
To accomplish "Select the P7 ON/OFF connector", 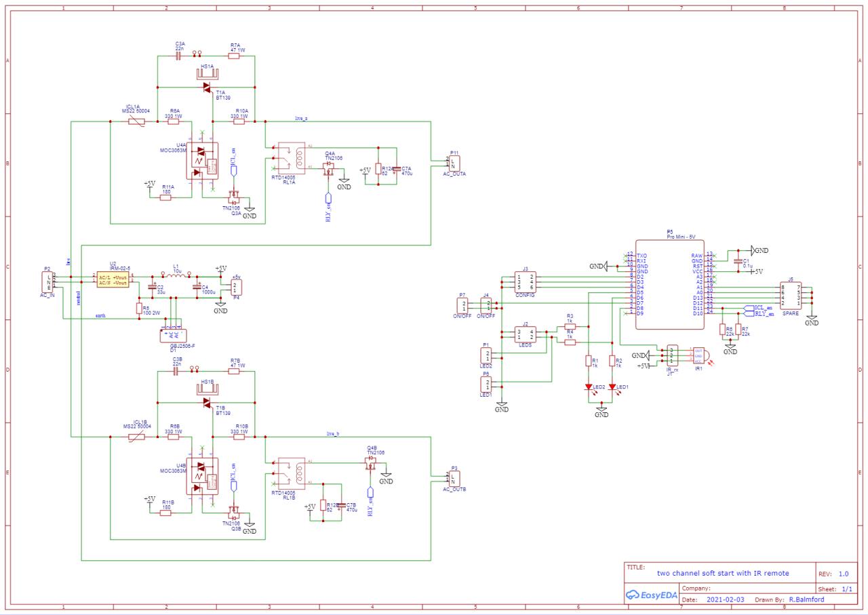I will pos(462,306).
